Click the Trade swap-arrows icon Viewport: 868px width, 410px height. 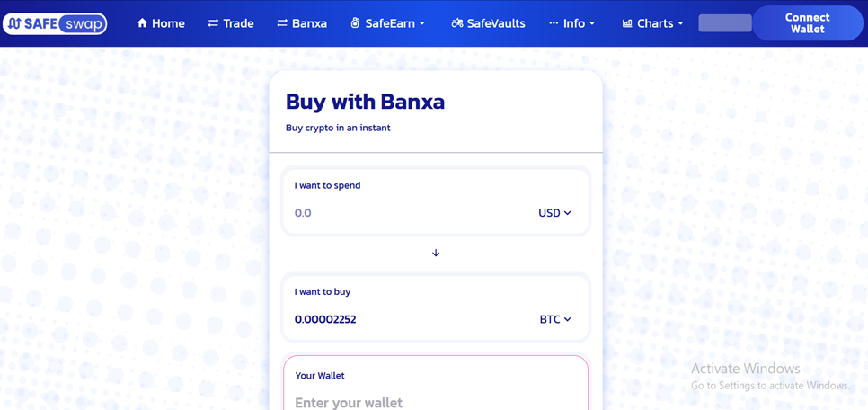coord(213,23)
